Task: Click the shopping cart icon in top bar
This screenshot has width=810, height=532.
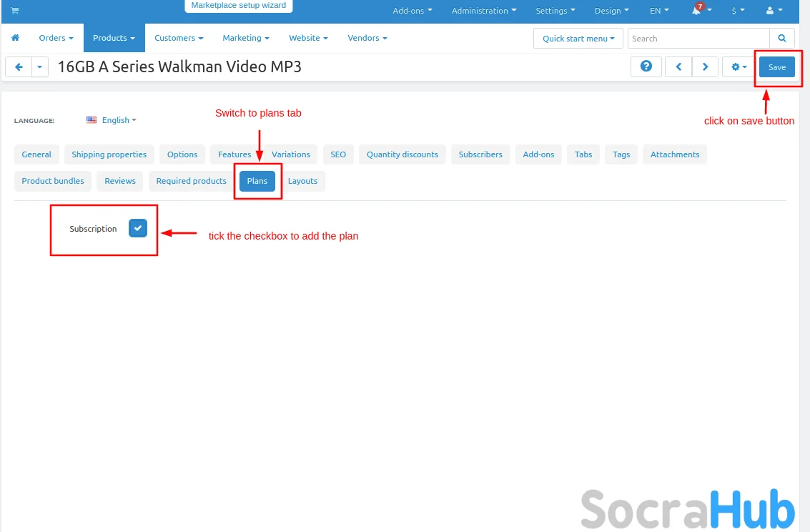Action: point(14,11)
